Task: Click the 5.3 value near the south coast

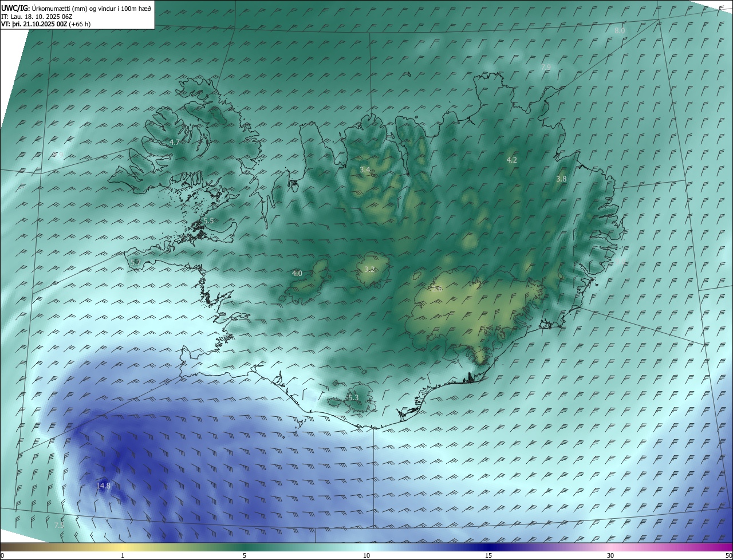Action: (353, 397)
